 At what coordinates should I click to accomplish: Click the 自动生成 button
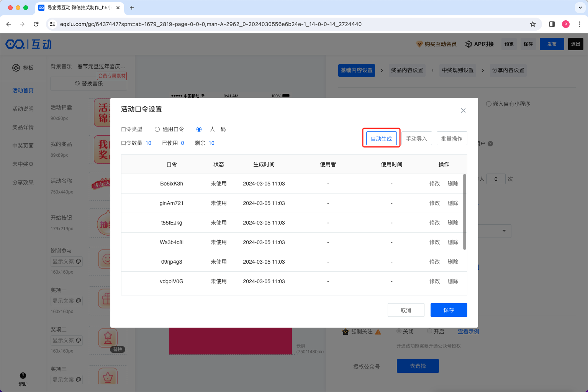pyautogui.click(x=381, y=138)
